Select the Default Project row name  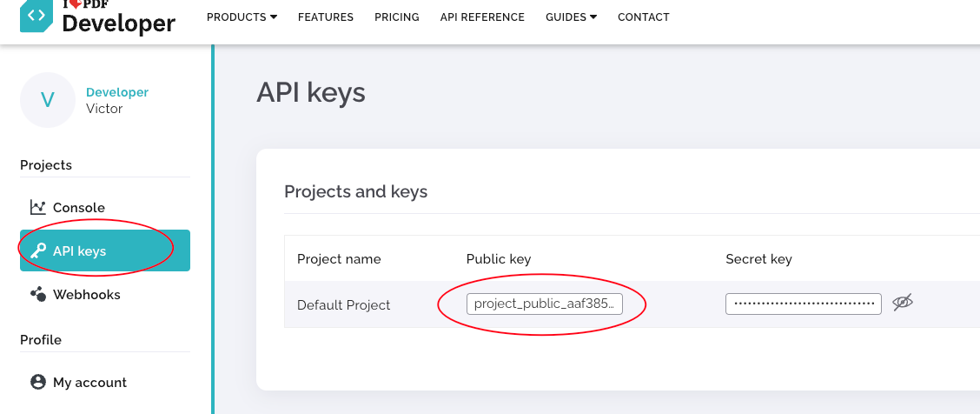(x=344, y=305)
